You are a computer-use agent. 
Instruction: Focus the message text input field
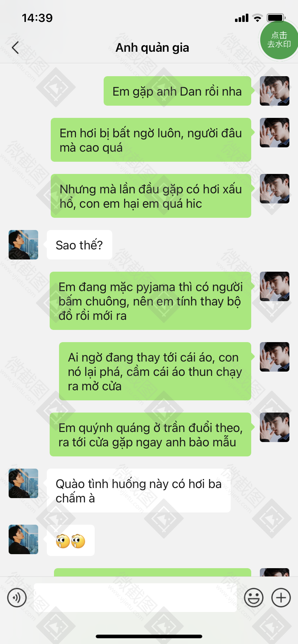coord(135,598)
